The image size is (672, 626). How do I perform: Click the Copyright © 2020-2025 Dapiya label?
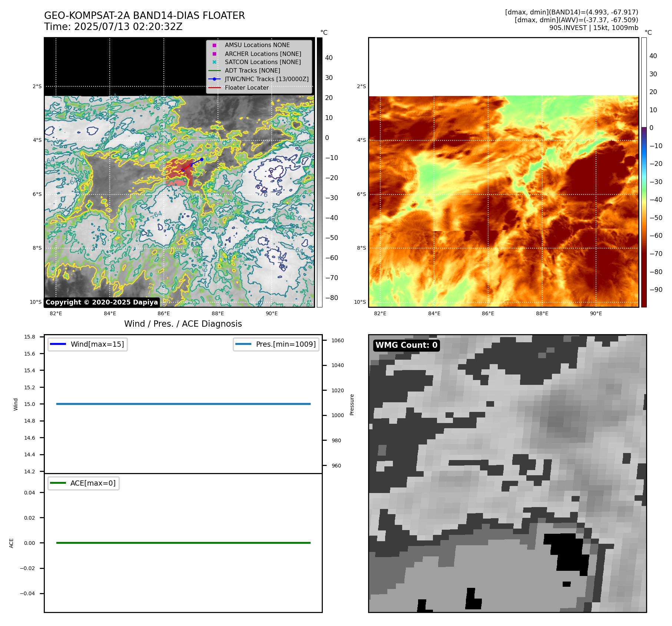coord(102,302)
